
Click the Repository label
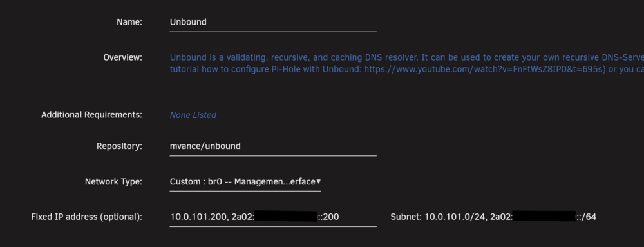[120, 146]
